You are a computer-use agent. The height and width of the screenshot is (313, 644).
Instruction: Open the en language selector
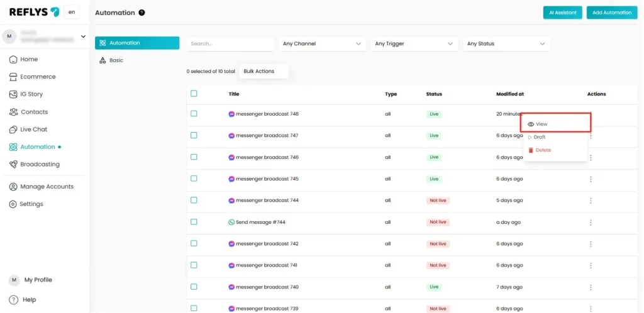point(72,13)
